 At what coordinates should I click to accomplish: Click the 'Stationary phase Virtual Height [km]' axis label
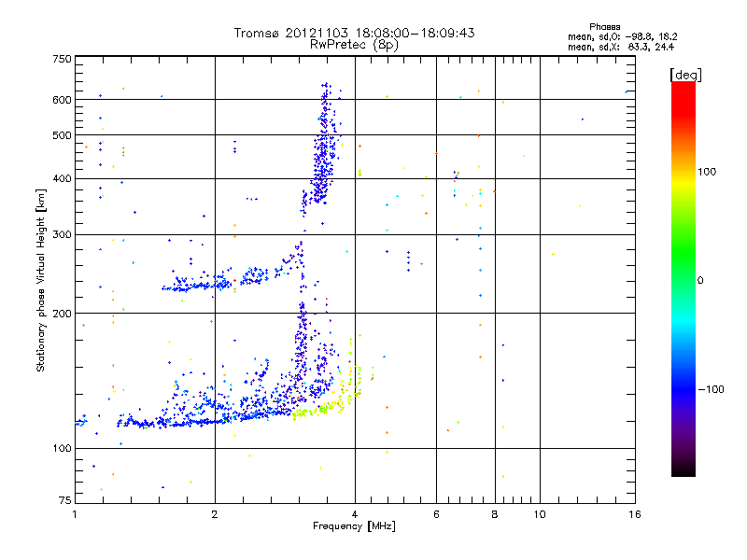pyautogui.click(x=41, y=280)
